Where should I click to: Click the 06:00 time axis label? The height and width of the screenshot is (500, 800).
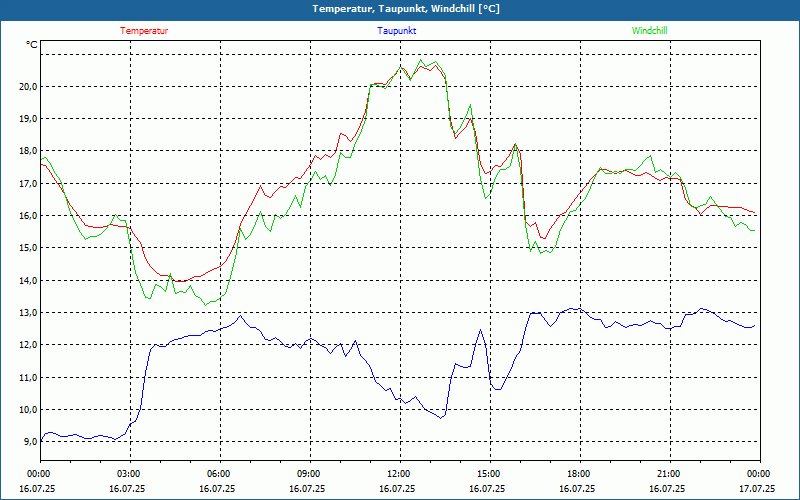(x=220, y=474)
